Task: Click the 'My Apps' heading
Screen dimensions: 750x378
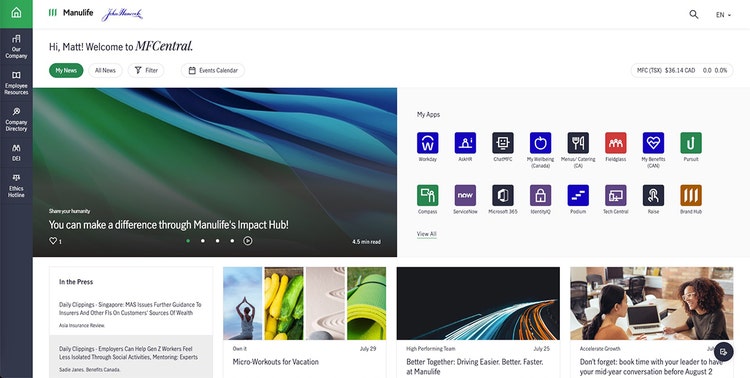Action: point(428,114)
